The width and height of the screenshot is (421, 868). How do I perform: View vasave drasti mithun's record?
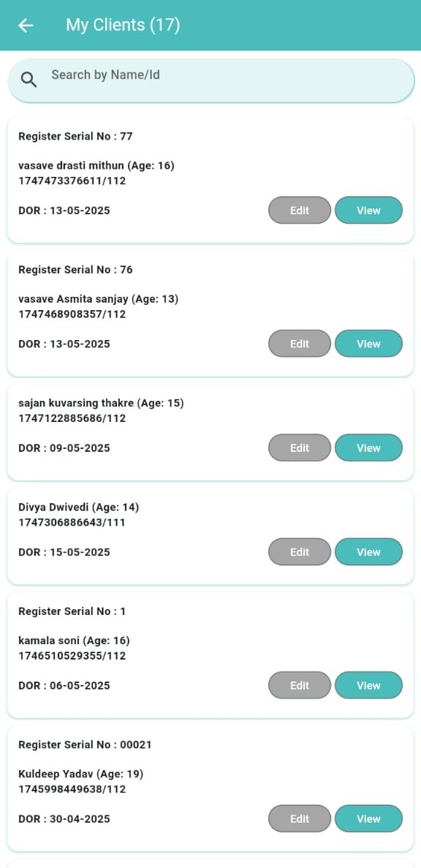[368, 211]
